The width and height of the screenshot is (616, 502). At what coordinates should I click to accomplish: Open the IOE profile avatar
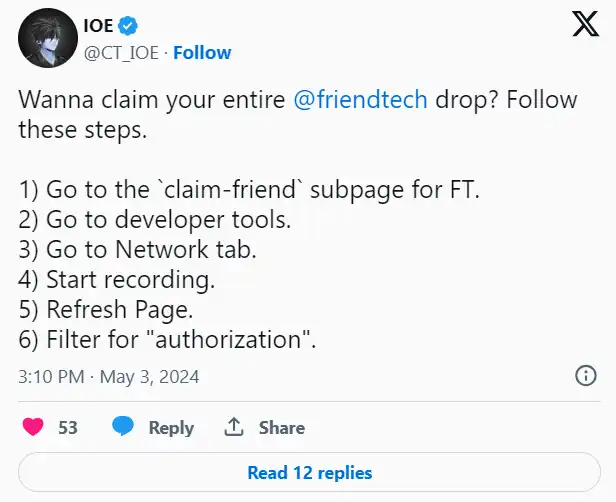tap(48, 38)
